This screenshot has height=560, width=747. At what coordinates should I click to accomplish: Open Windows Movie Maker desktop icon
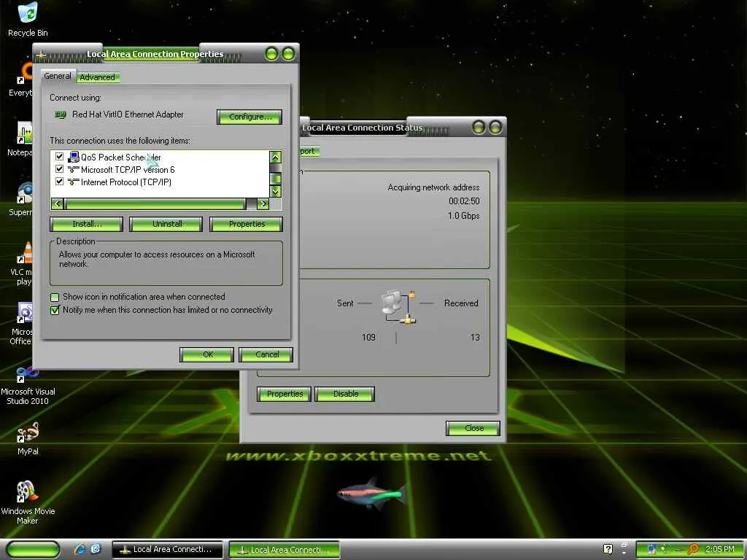[x=28, y=503]
